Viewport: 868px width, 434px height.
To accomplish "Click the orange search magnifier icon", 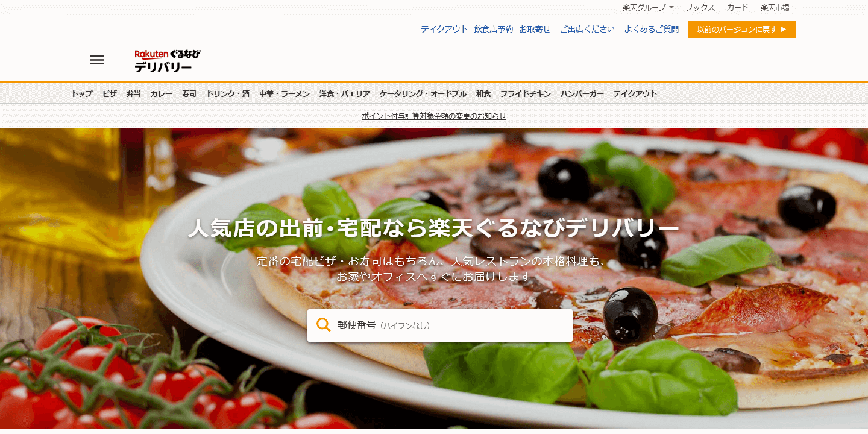I will [x=324, y=325].
